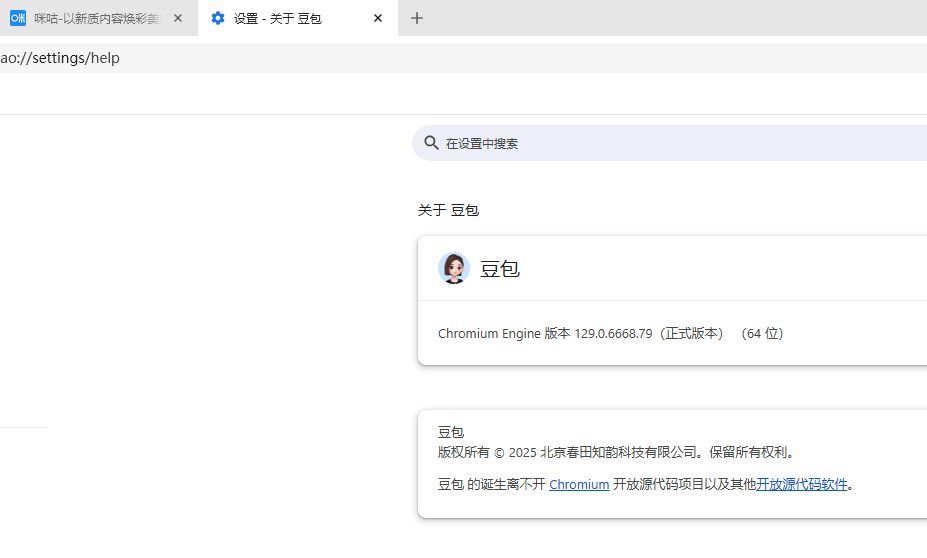Click the address bar settings/help URL

(60, 58)
